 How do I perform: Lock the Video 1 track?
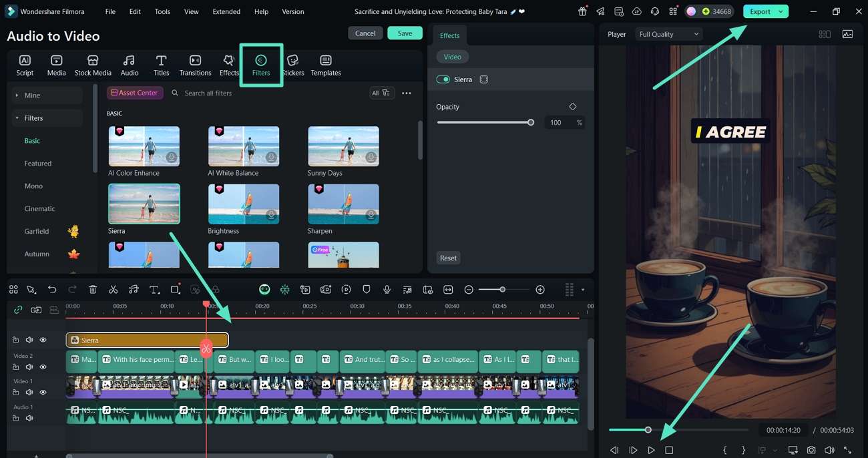(x=16, y=393)
